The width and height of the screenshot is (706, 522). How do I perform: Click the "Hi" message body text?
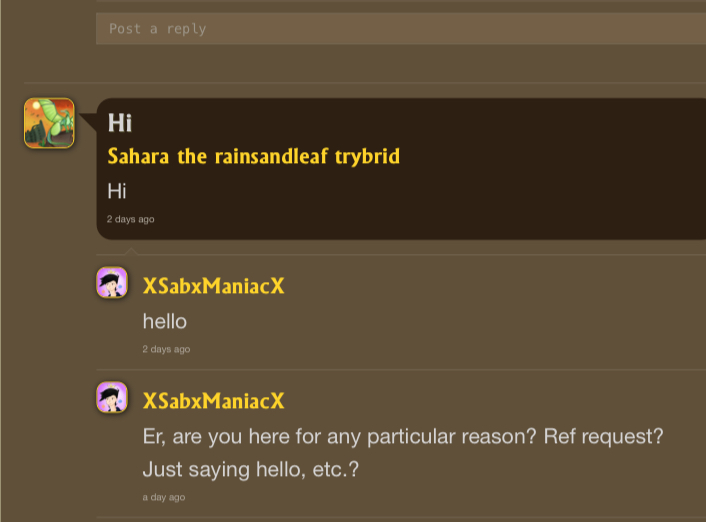coord(117,190)
